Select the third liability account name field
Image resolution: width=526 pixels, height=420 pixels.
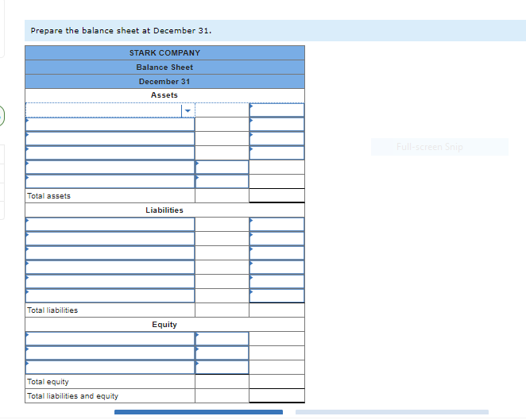point(110,253)
